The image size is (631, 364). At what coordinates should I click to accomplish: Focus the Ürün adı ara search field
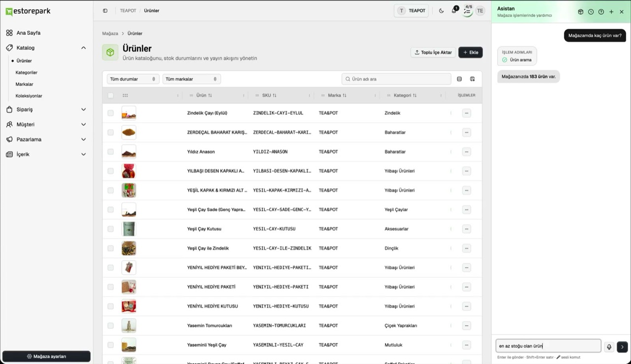point(396,79)
